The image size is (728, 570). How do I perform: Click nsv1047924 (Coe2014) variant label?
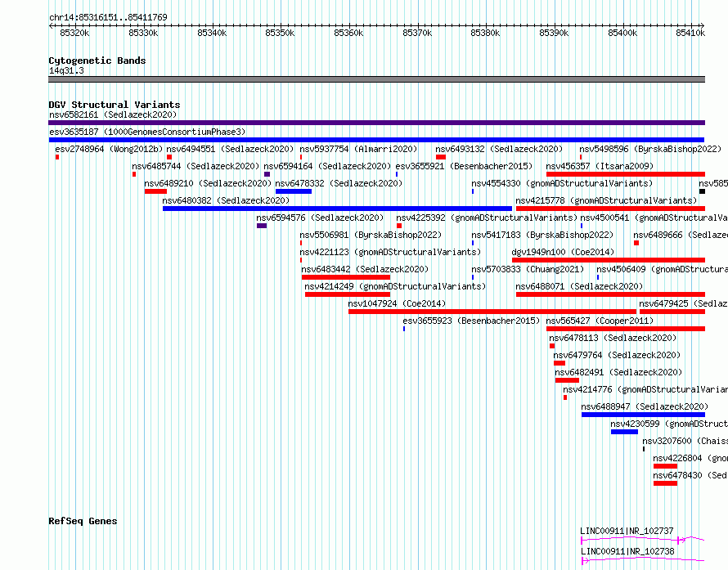[397, 303]
